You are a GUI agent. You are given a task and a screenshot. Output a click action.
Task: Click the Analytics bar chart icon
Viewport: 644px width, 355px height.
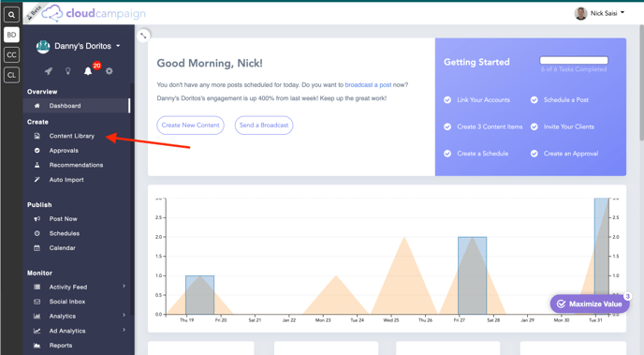point(37,316)
